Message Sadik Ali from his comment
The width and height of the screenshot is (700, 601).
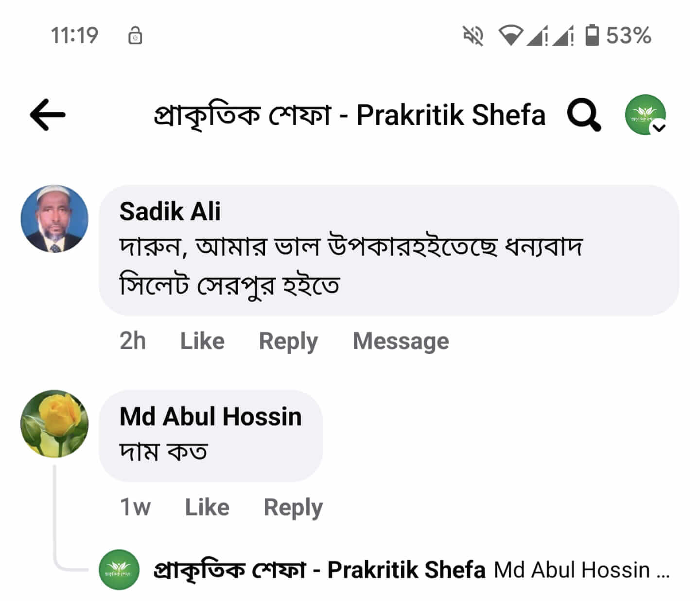401,341
